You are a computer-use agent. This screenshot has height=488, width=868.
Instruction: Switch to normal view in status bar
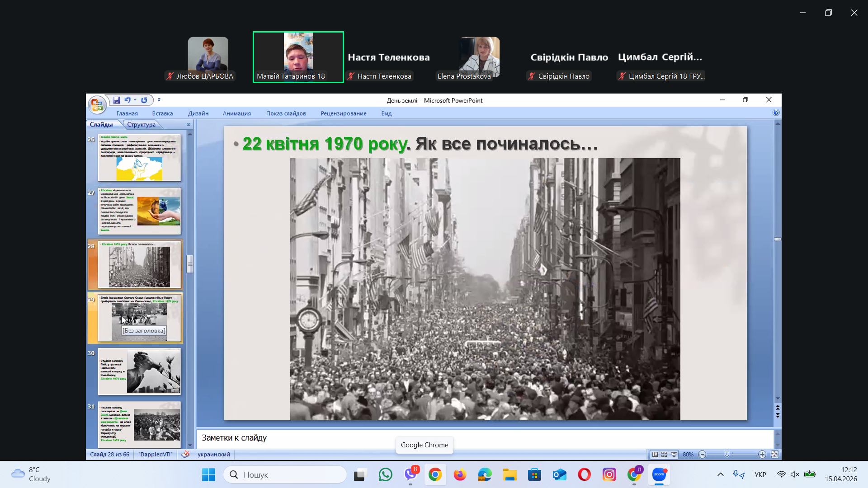point(655,455)
